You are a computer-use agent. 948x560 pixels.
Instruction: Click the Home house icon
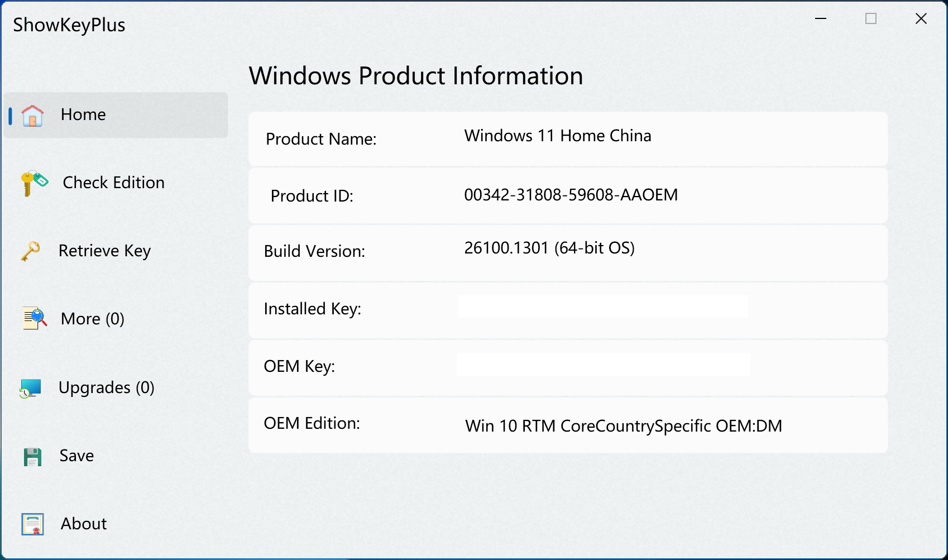coord(32,116)
